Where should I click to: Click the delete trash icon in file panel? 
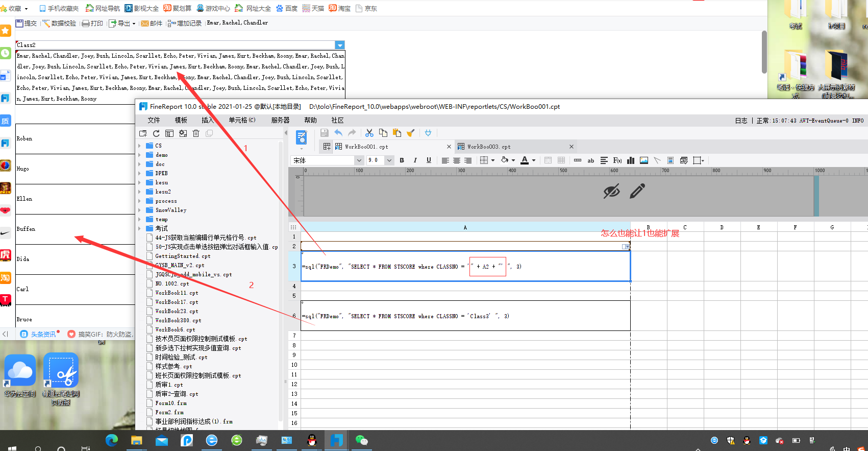(x=196, y=133)
